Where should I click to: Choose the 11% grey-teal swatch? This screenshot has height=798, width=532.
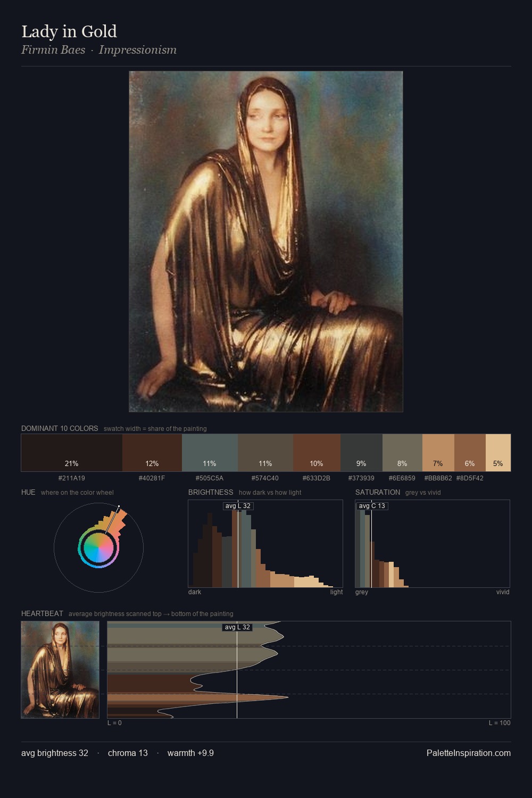tap(210, 453)
